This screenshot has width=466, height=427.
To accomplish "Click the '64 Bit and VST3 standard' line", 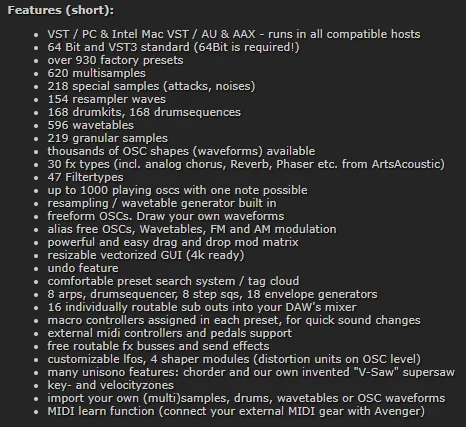I will 173,47.
